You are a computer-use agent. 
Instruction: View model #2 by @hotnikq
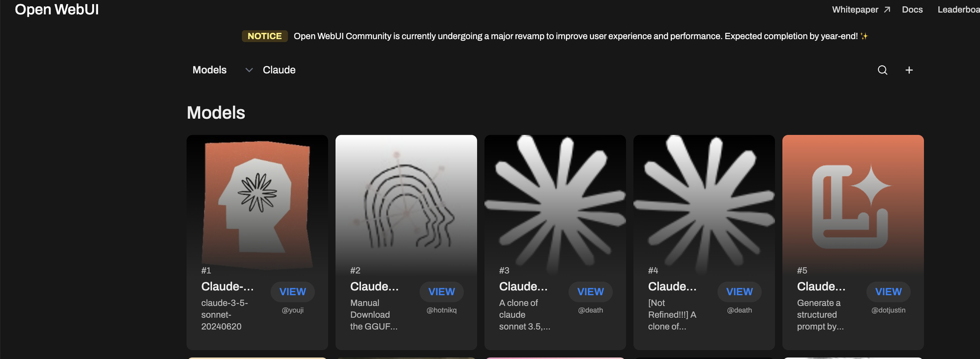point(441,291)
